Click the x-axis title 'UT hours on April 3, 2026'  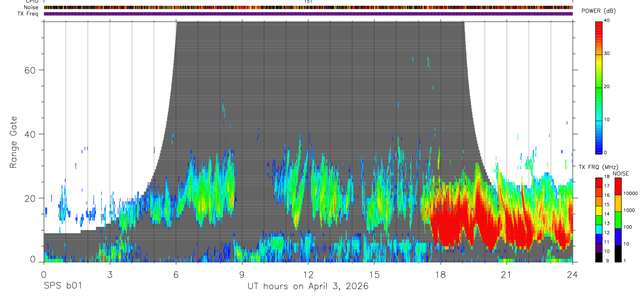(308, 287)
